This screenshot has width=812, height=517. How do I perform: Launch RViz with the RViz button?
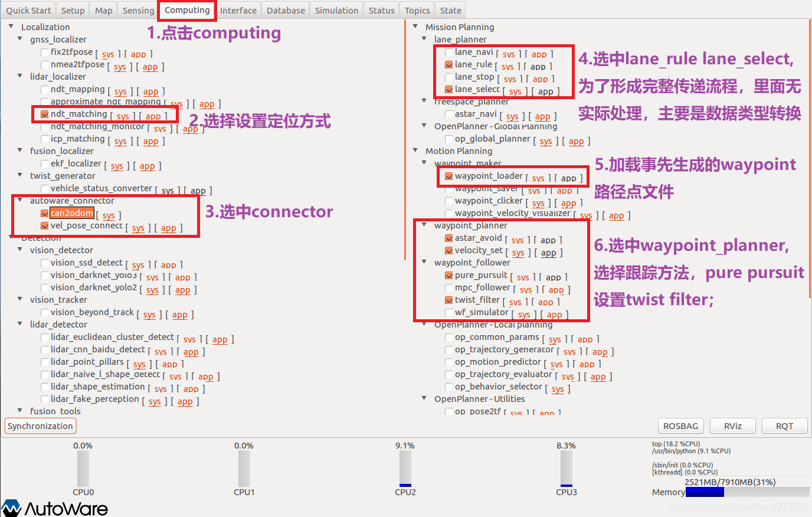(733, 426)
